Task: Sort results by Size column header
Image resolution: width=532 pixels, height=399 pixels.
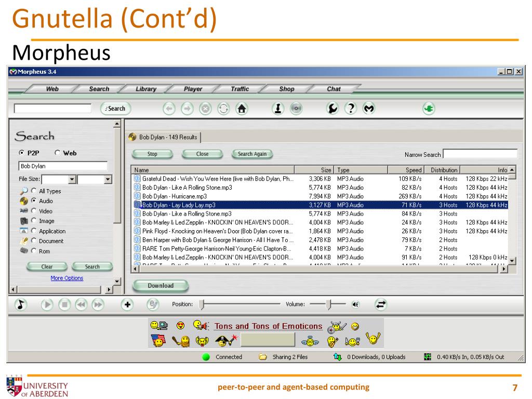Action: [314, 170]
